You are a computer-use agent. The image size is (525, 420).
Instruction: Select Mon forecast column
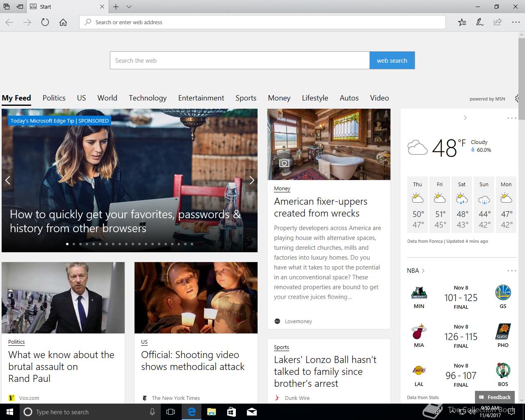point(506,205)
